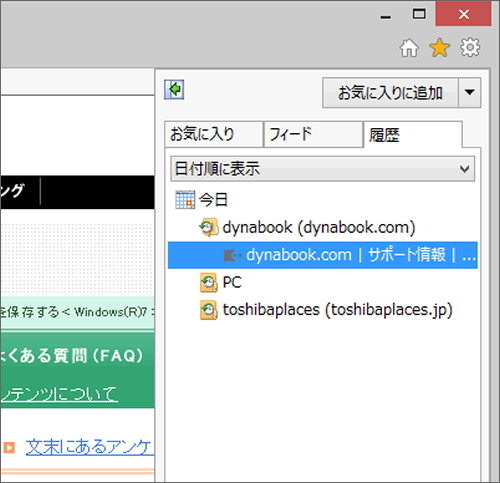The height and width of the screenshot is (483, 500).
Task: Open the 日付順に表示 sort dropdown
Action: click(322, 169)
